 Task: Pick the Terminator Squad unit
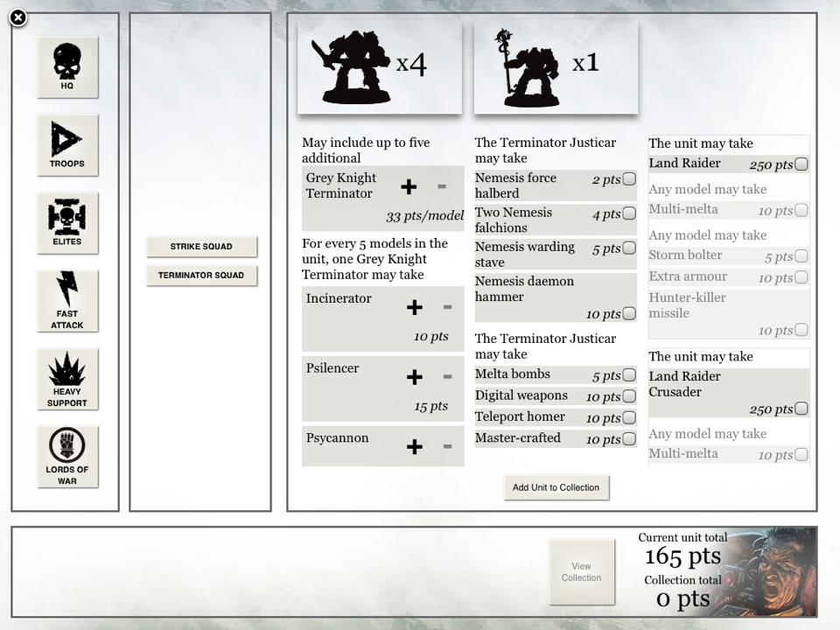click(201, 276)
